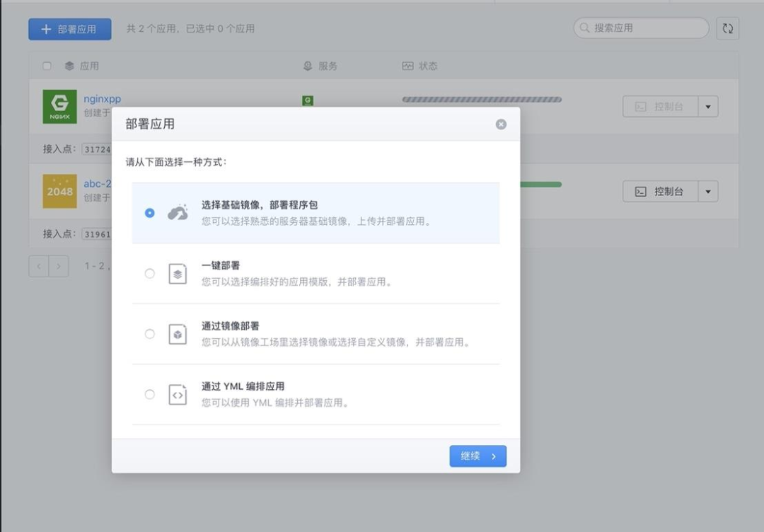Click the refresh icon beside search box
Screen dimensions: 764x532
(728, 28)
